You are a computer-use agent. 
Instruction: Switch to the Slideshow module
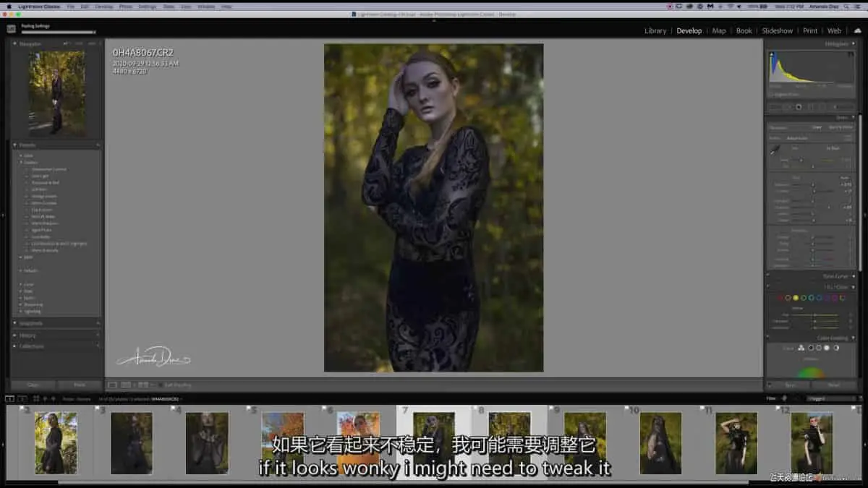point(777,31)
